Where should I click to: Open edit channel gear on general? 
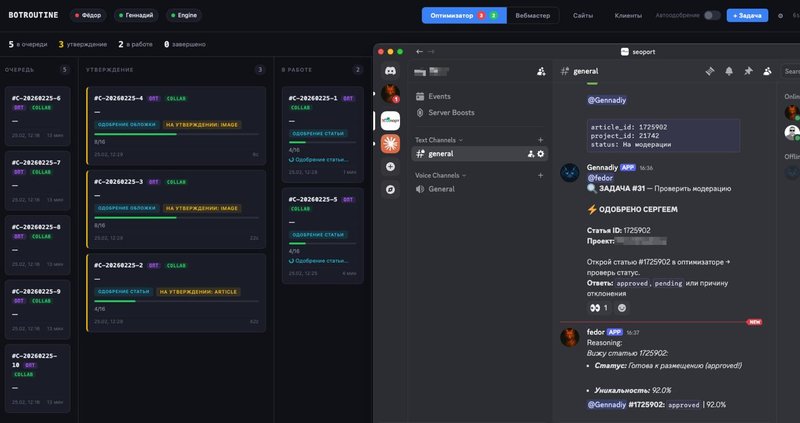pyautogui.click(x=540, y=154)
